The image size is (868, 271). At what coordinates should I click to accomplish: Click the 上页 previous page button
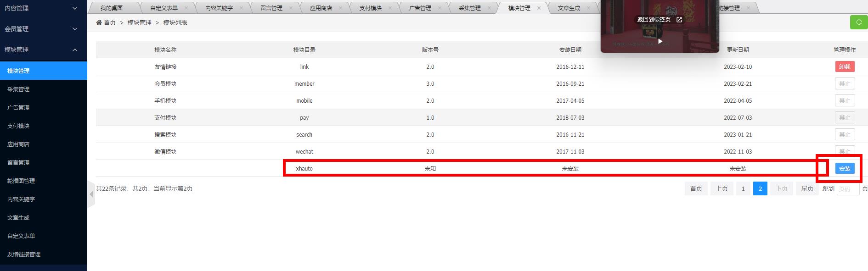point(721,188)
